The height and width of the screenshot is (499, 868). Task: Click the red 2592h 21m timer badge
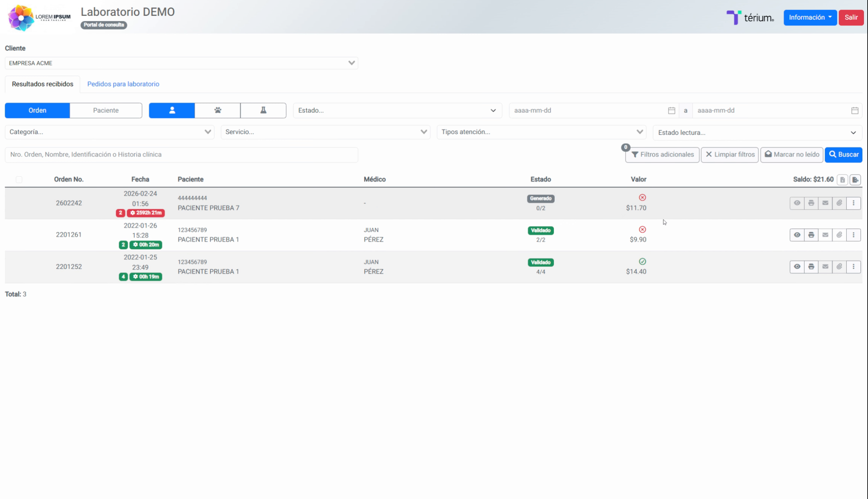(146, 213)
